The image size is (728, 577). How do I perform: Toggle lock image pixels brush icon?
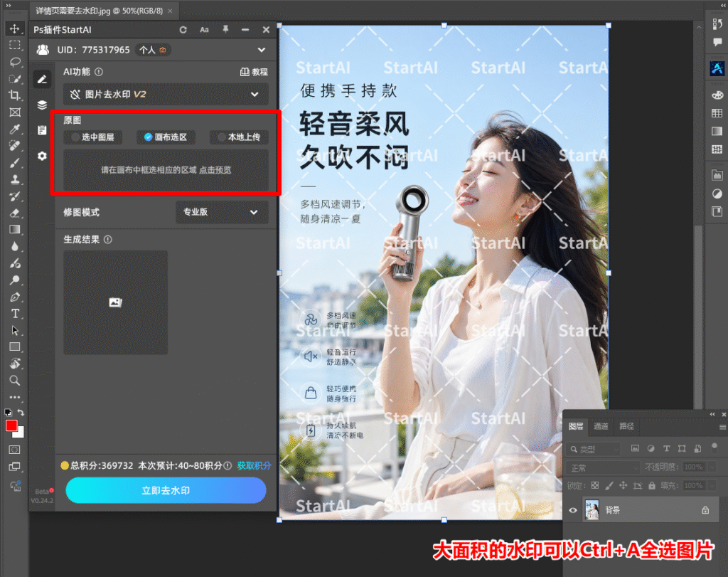[x=609, y=485]
